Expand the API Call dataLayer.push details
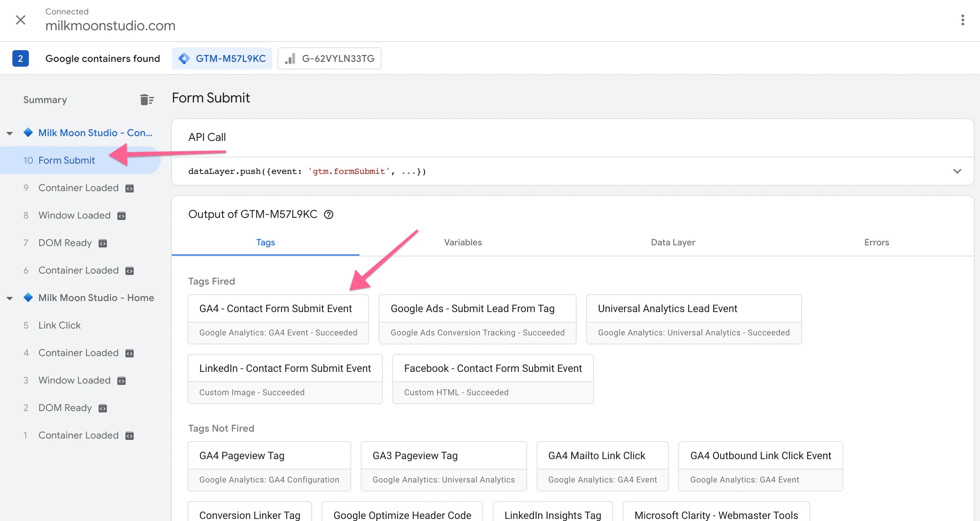This screenshot has height=521, width=980. [x=957, y=171]
